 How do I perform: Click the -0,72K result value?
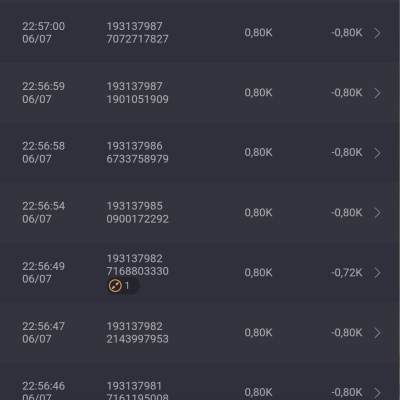point(347,273)
